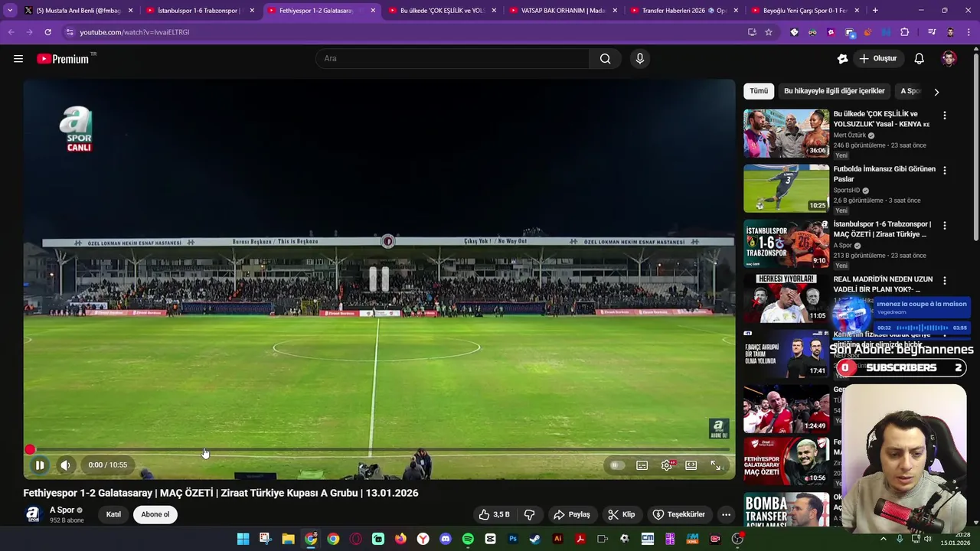The width and height of the screenshot is (980, 551).
Task: Install app icon in address bar
Action: (752, 32)
